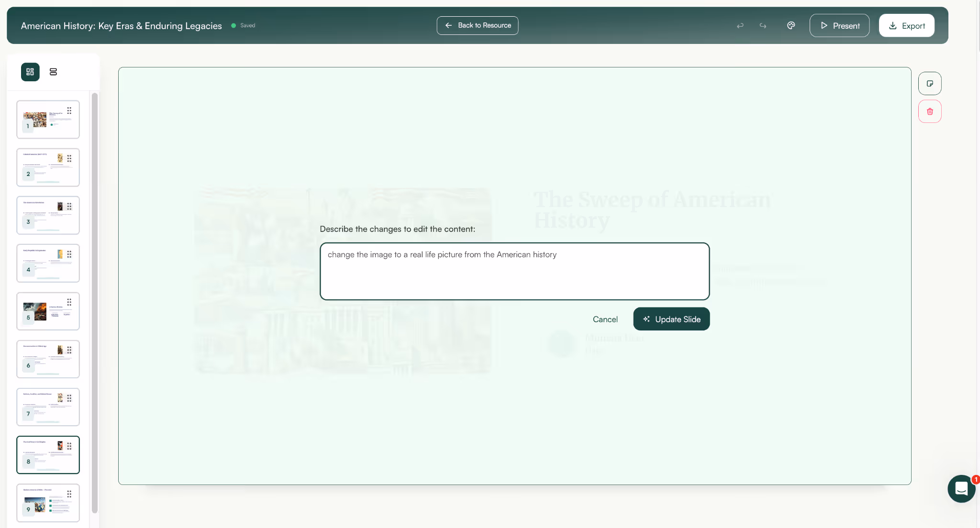
Task: Open the chat support bubble
Action: tap(961, 488)
